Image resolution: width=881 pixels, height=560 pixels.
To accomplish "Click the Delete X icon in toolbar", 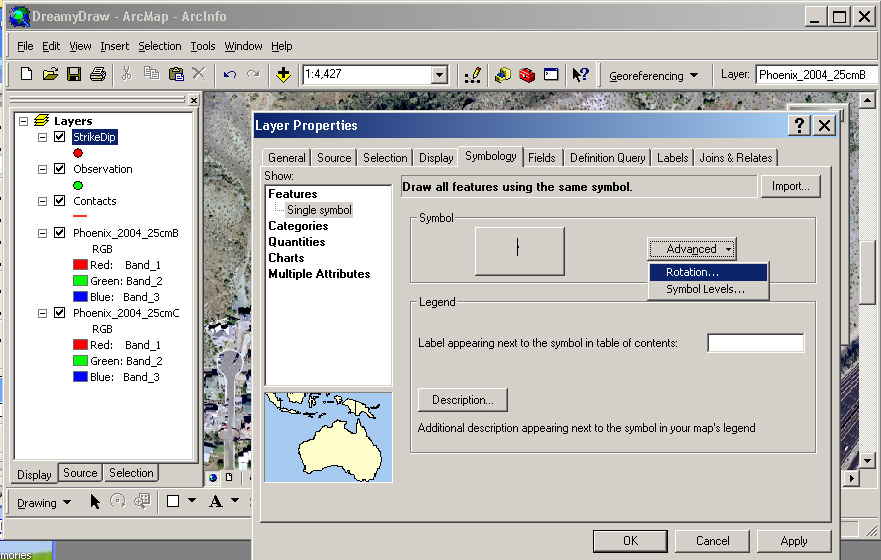I will point(199,74).
